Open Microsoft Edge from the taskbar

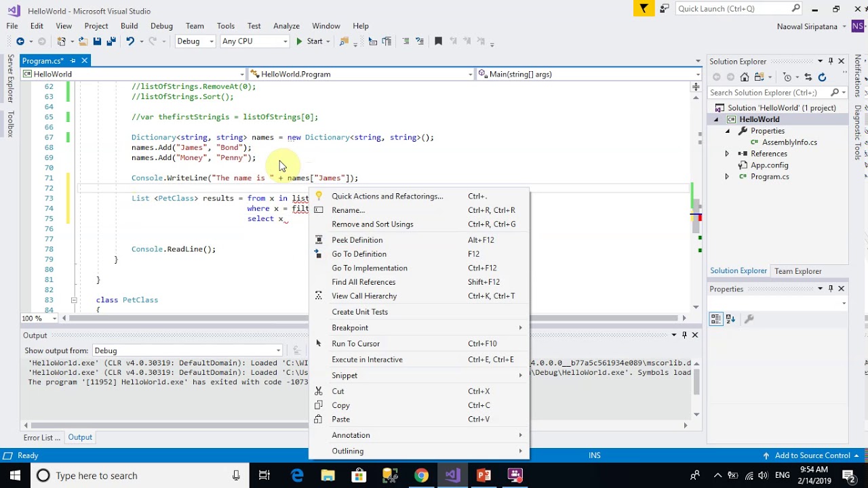coord(297,475)
